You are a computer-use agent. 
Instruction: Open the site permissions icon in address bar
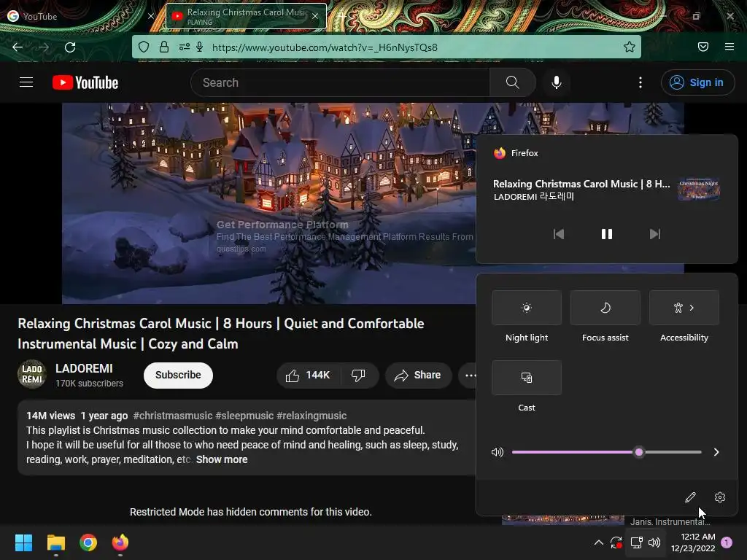pos(185,47)
